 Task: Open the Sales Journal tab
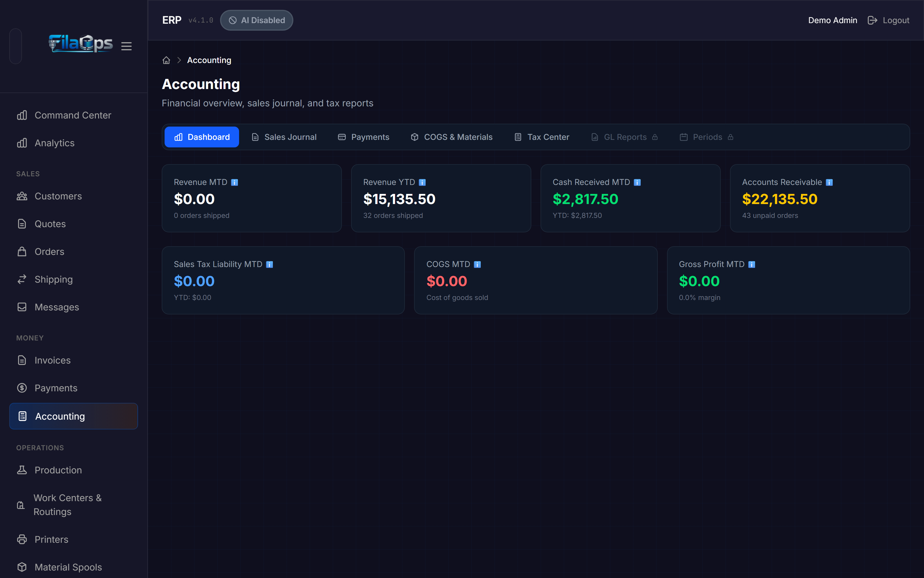(x=284, y=137)
